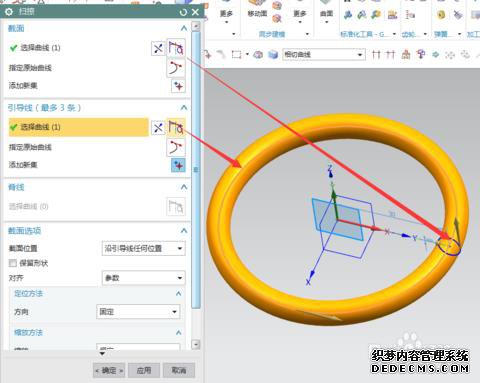The height and width of the screenshot is (383, 480).
Task: Click the curve selection icon in 引导线 section
Action: (x=176, y=127)
